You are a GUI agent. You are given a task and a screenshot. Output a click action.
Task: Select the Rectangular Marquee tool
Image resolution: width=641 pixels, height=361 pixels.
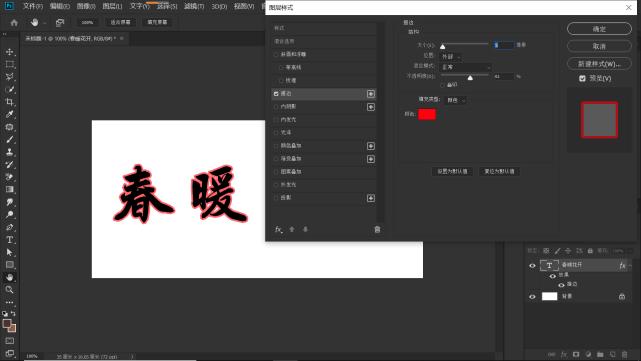[x=9, y=64]
